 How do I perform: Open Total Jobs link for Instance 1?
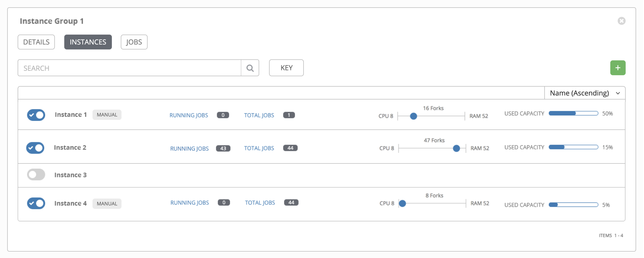tap(259, 115)
